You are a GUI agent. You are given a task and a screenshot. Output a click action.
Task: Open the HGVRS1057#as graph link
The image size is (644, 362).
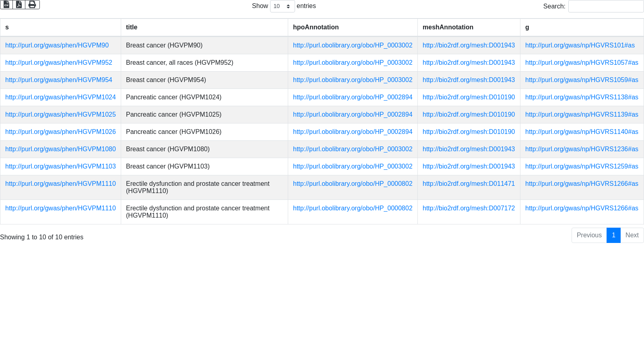coord(582,63)
